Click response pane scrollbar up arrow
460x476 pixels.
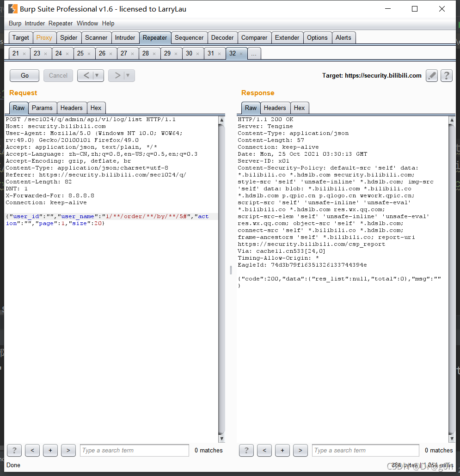pos(452,120)
